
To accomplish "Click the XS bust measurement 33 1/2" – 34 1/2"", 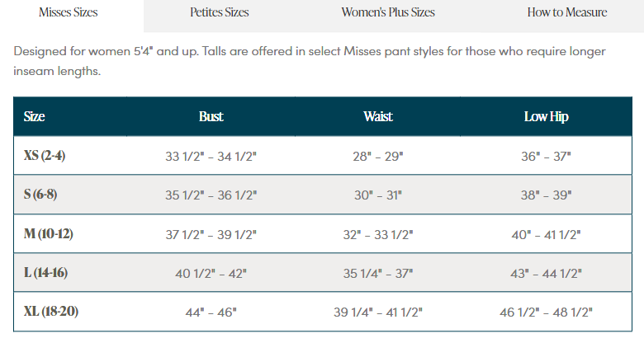I will [211, 157].
